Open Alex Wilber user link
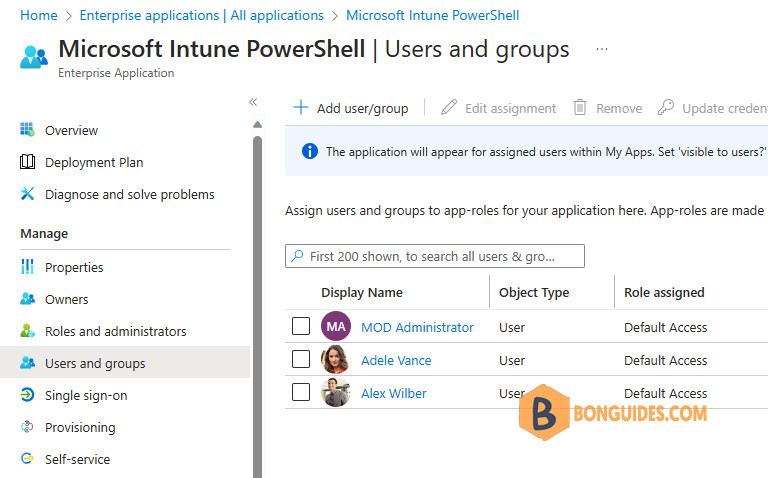768x478 pixels. click(x=393, y=393)
